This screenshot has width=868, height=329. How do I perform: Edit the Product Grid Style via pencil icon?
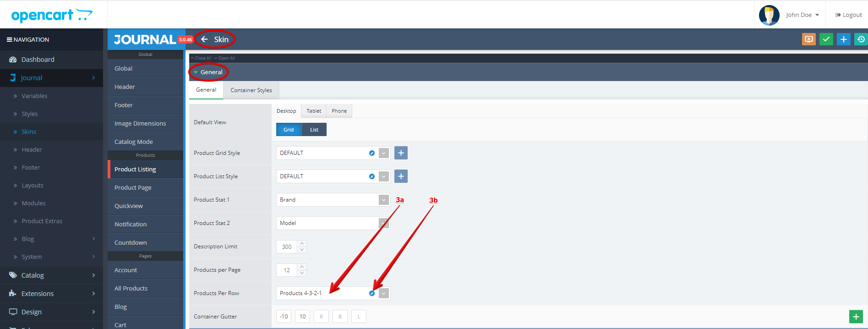(372, 153)
